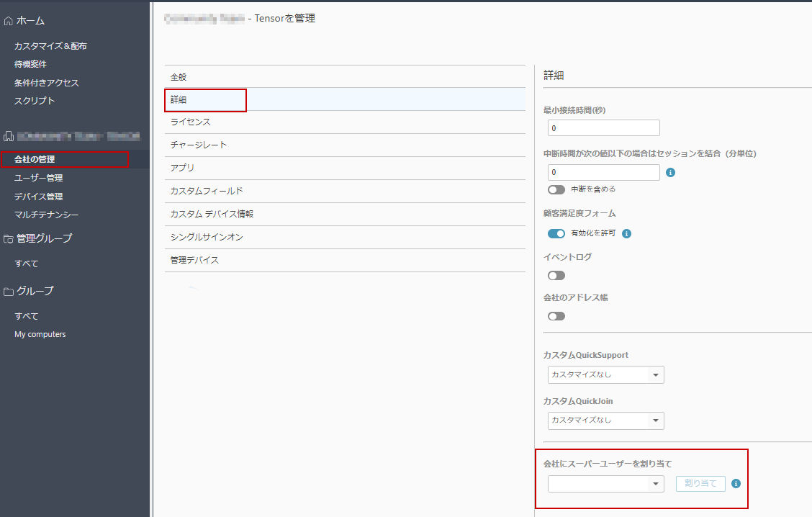Enable the イベントログ toggle
This screenshot has width=812, height=517.
tap(556, 276)
